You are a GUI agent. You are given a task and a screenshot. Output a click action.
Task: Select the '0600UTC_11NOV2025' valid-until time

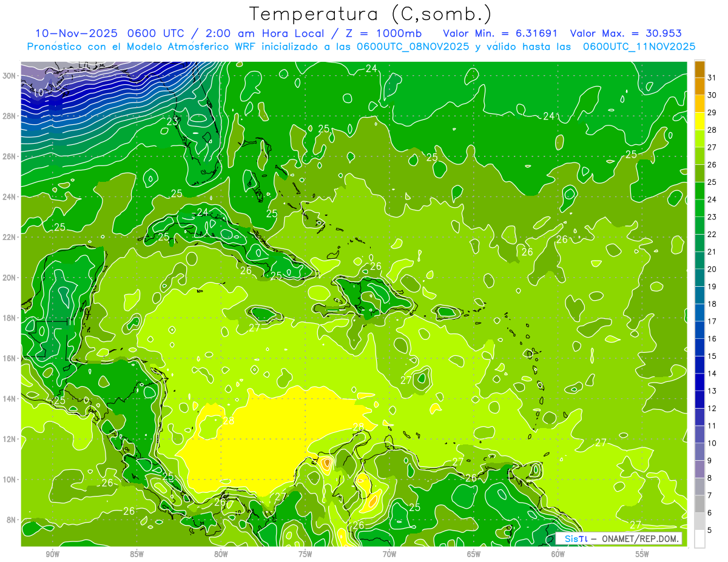(x=639, y=47)
